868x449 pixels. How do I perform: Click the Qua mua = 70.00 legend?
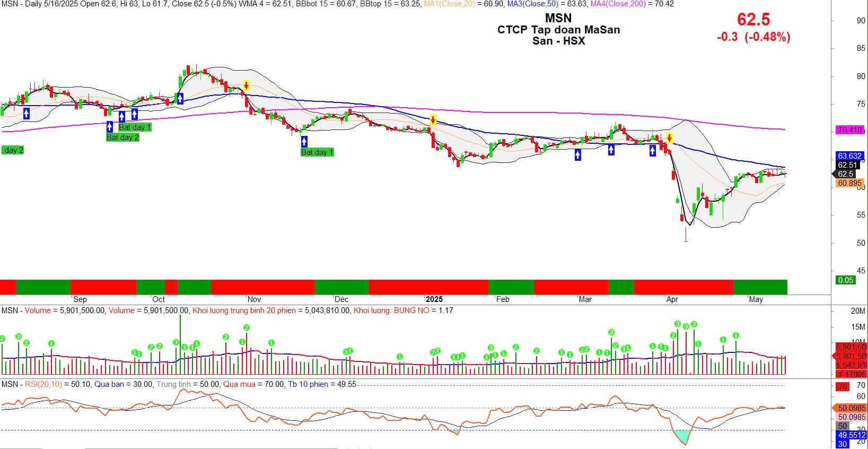tap(253, 384)
